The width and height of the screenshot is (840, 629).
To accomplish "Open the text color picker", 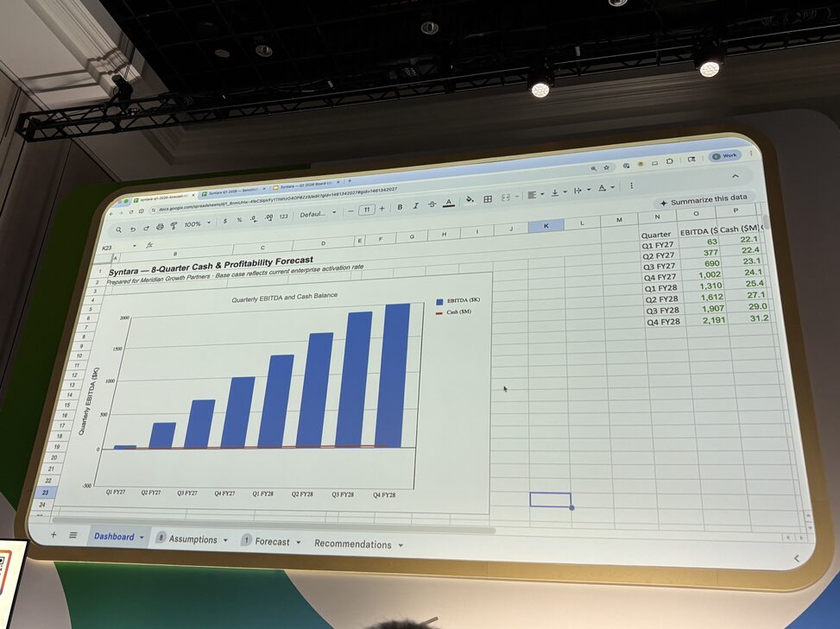I will click(x=448, y=203).
